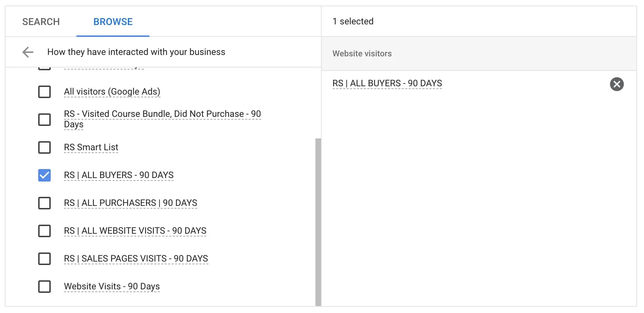Click All visitors (Google Ads) label
644x313 pixels.
(112, 92)
